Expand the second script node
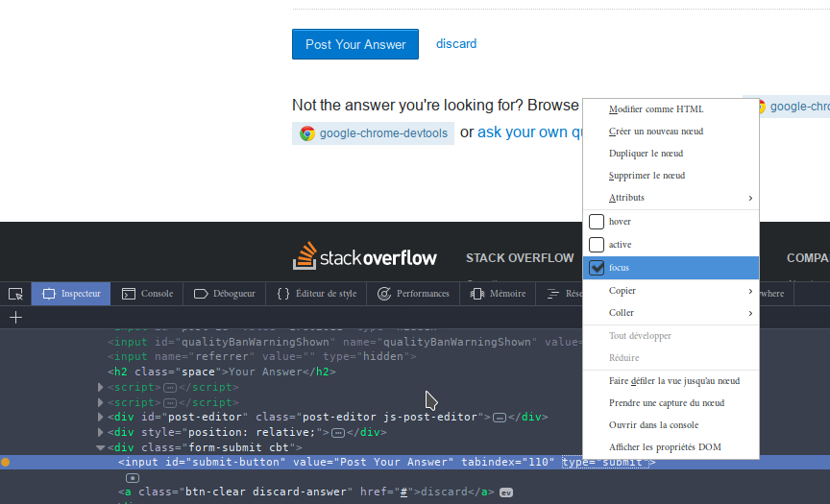 click(x=100, y=402)
